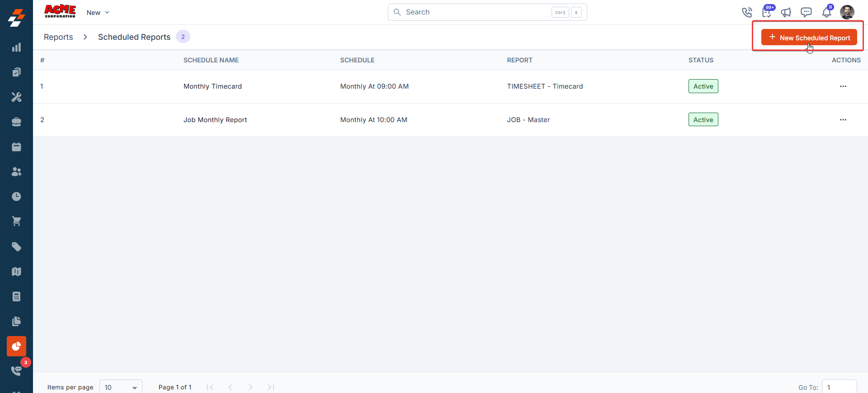The image size is (868, 393).
Task: Open actions menu for Monthly Timecard
Action: pyautogui.click(x=843, y=86)
